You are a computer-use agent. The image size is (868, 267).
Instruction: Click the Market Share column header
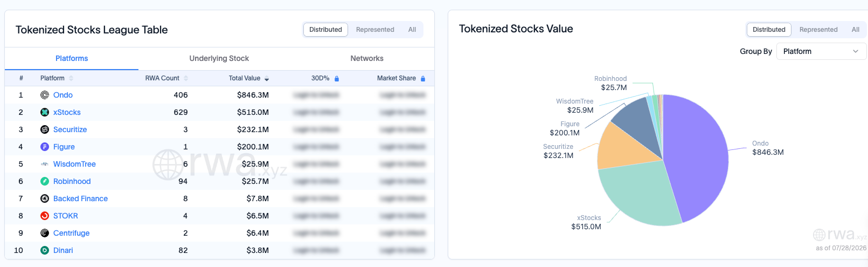(397, 78)
